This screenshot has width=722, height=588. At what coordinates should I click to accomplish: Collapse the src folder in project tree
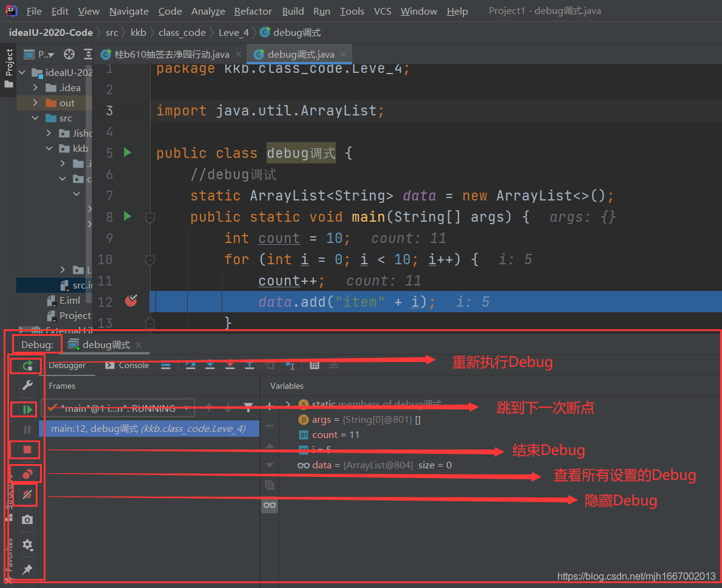(35, 118)
